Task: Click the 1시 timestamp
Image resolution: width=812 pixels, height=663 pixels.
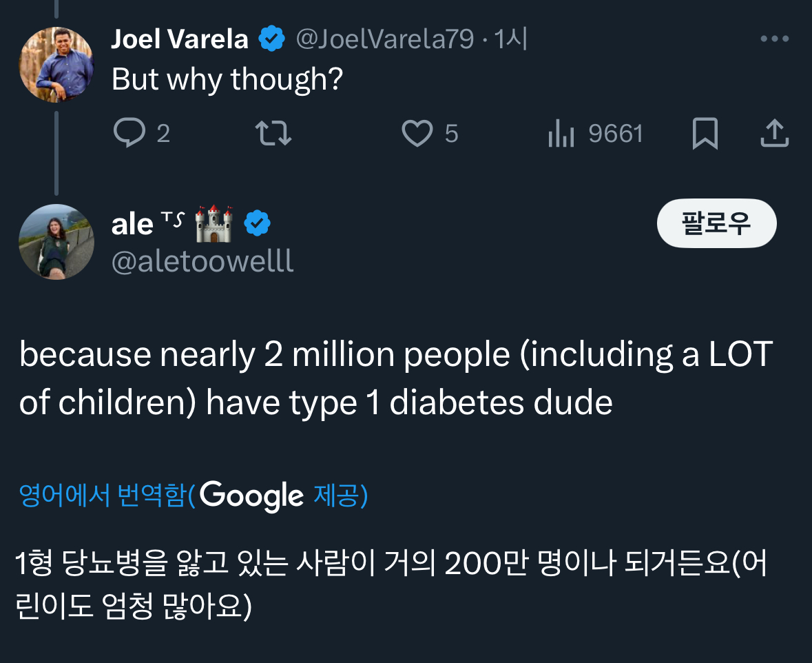Action: pyautogui.click(x=510, y=39)
